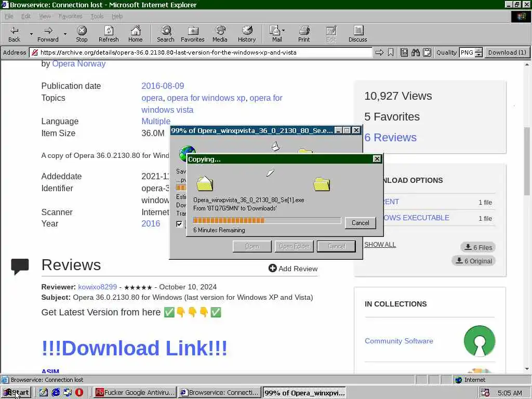Click the Multiple language link

tap(156, 121)
